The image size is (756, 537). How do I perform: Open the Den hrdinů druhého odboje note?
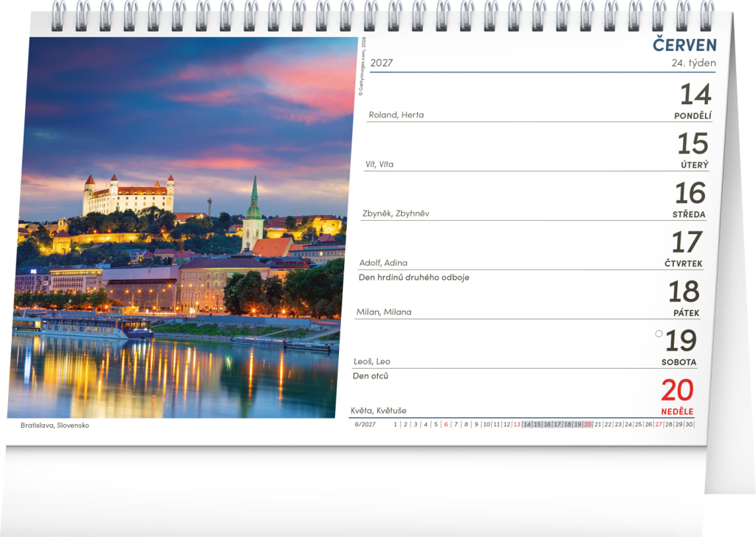[x=413, y=278]
